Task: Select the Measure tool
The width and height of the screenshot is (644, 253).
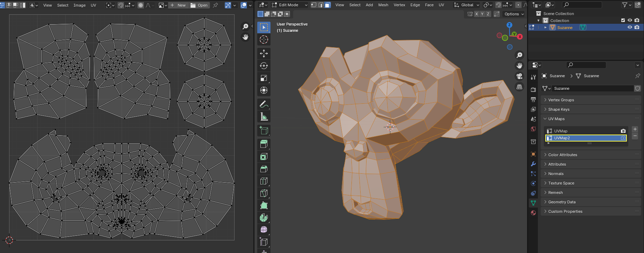Action: point(264,117)
